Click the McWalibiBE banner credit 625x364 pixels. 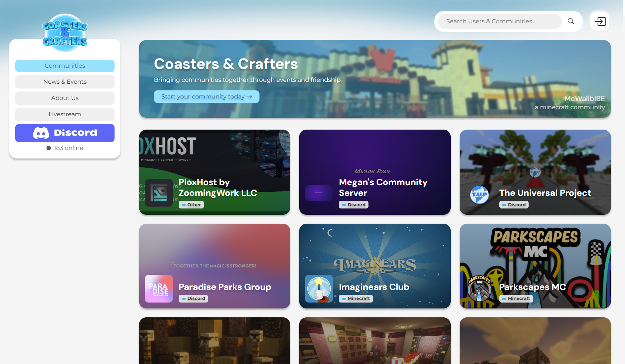585,98
